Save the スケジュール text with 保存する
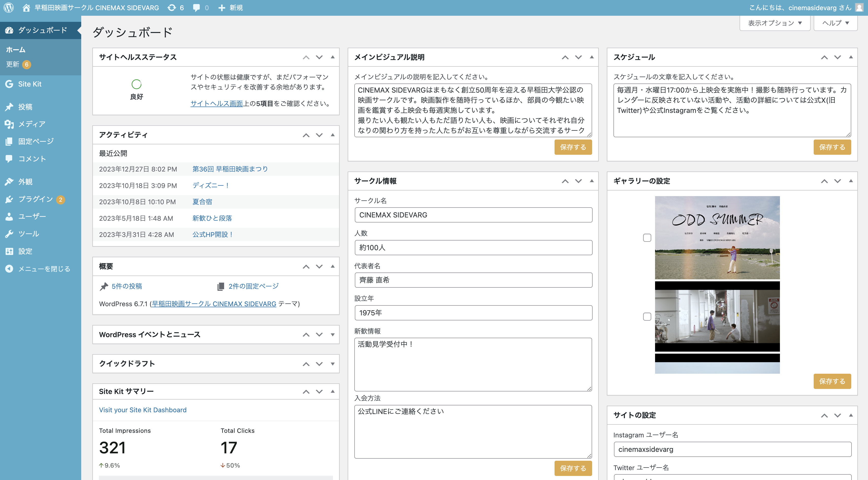Viewport: 868px width, 480px height. [x=832, y=147]
